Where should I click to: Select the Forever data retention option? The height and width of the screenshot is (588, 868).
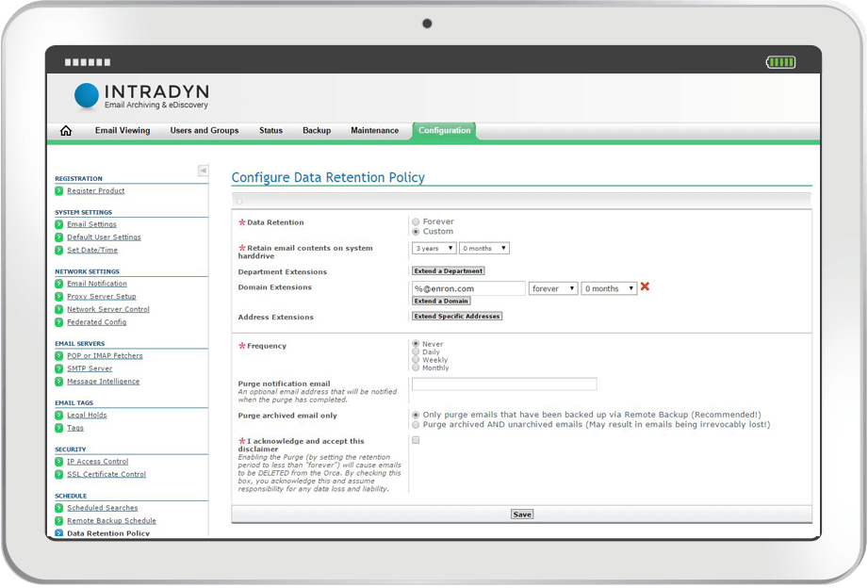click(x=415, y=220)
